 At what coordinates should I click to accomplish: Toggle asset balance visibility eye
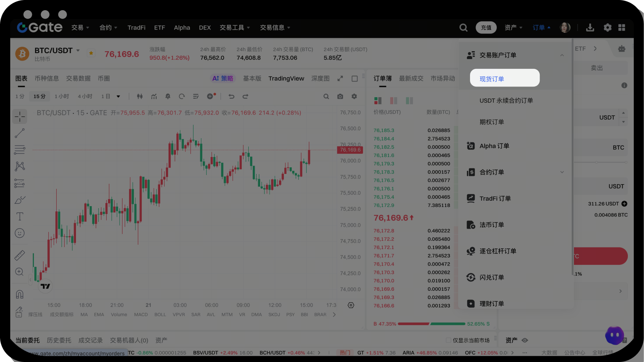point(525,340)
